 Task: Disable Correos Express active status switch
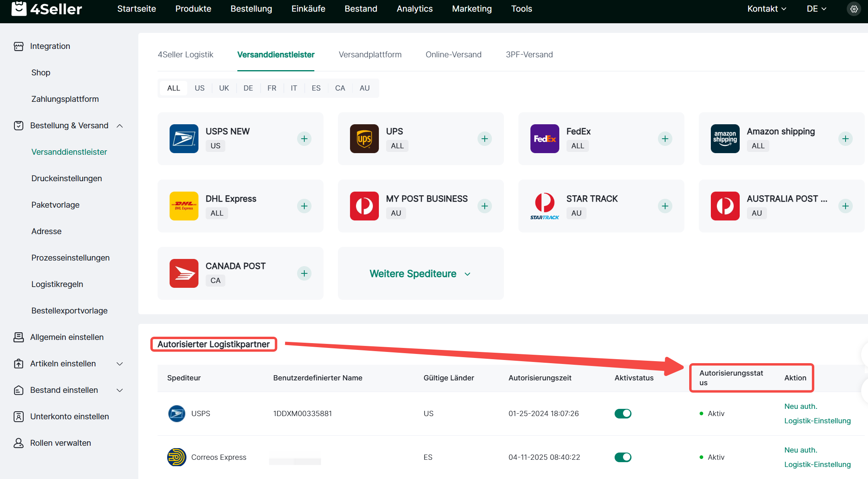(623, 457)
